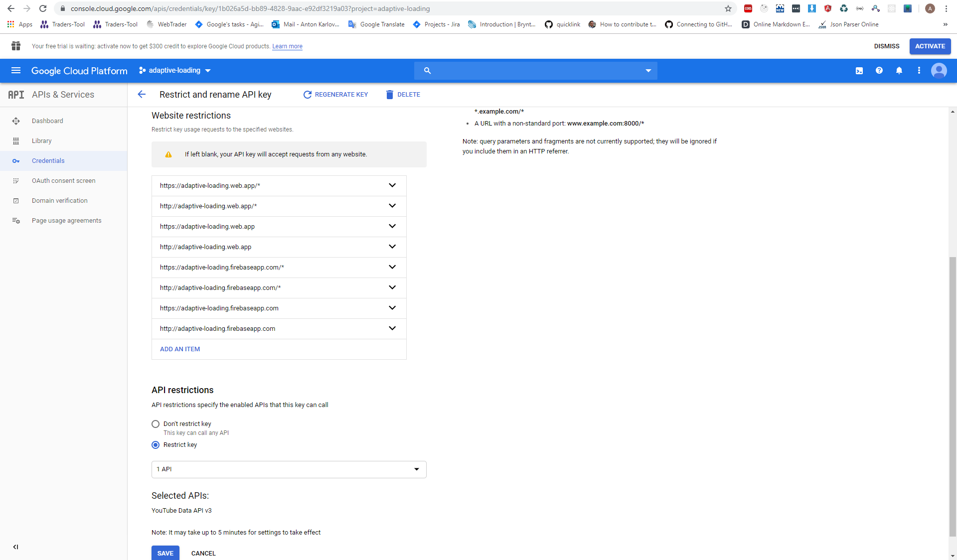
Task: Click the Delete trash icon
Action: (389, 95)
